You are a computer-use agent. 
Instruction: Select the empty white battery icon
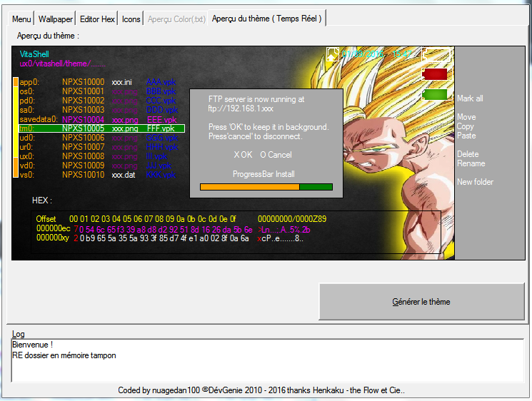click(436, 54)
